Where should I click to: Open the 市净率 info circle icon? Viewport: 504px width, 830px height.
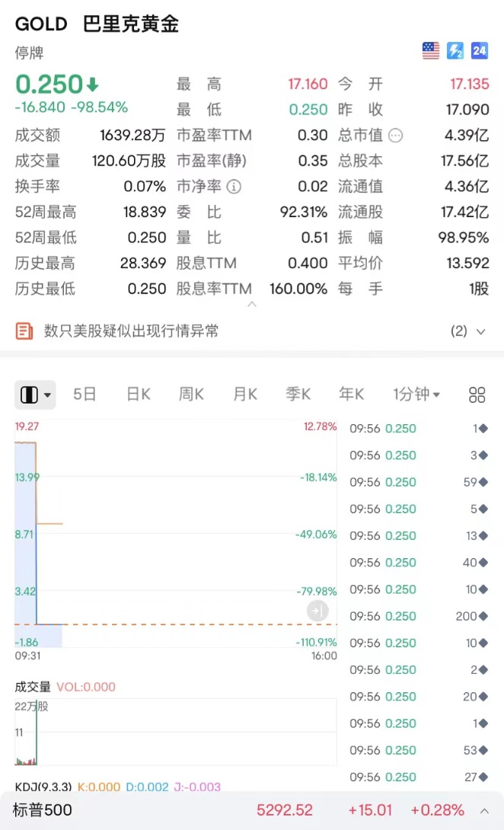coord(234,187)
